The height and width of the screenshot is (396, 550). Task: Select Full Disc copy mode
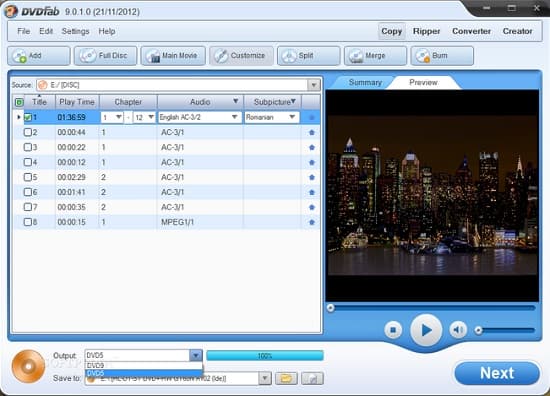click(105, 56)
